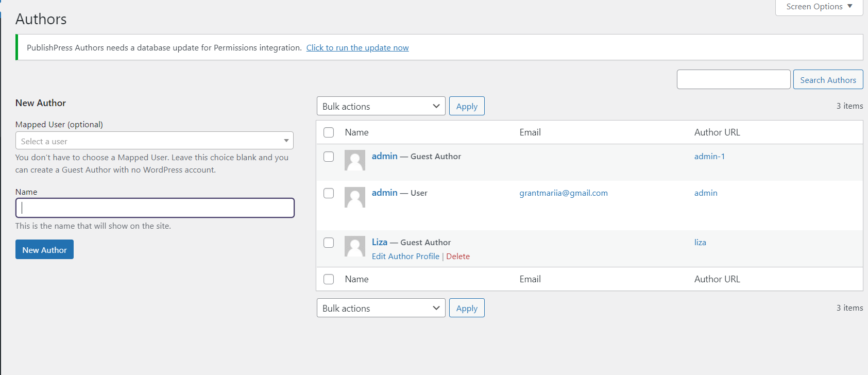Open the bottom Bulk actions dropdown
The width and height of the screenshot is (868, 375).
[381, 308]
